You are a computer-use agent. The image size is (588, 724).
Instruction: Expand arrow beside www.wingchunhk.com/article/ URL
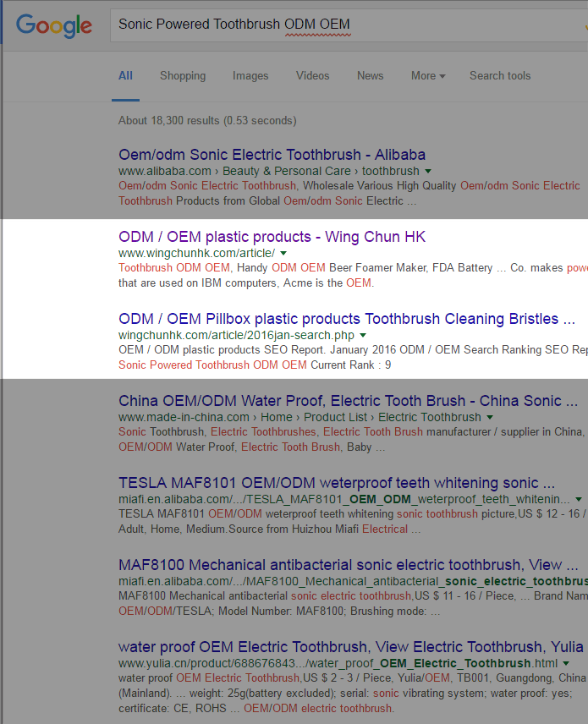click(x=283, y=254)
